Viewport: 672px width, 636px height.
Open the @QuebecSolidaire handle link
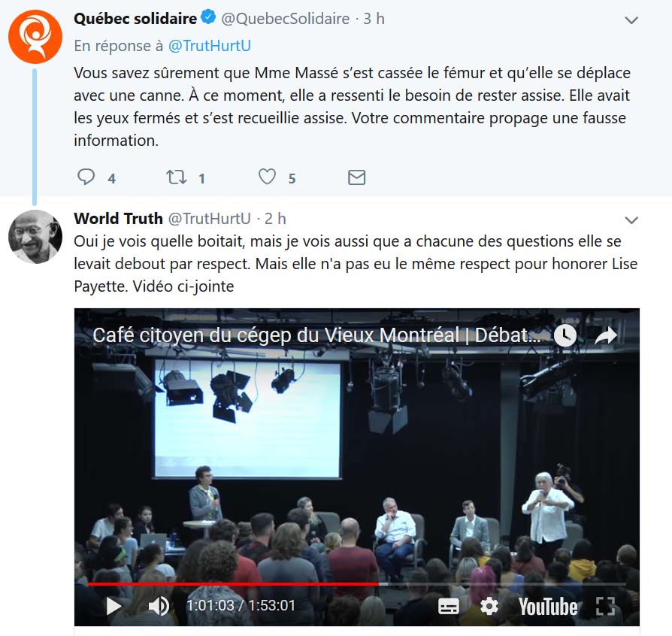[x=286, y=19]
